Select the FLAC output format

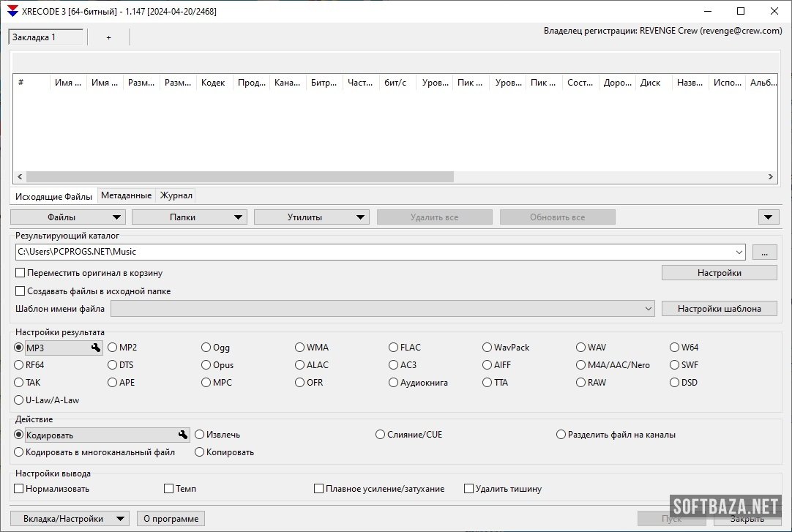[x=394, y=348]
